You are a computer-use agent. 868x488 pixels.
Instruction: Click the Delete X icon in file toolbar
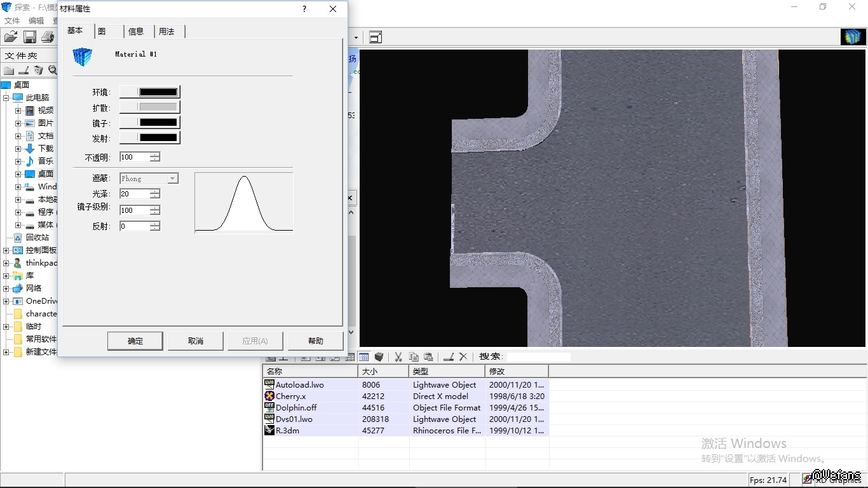click(x=463, y=357)
